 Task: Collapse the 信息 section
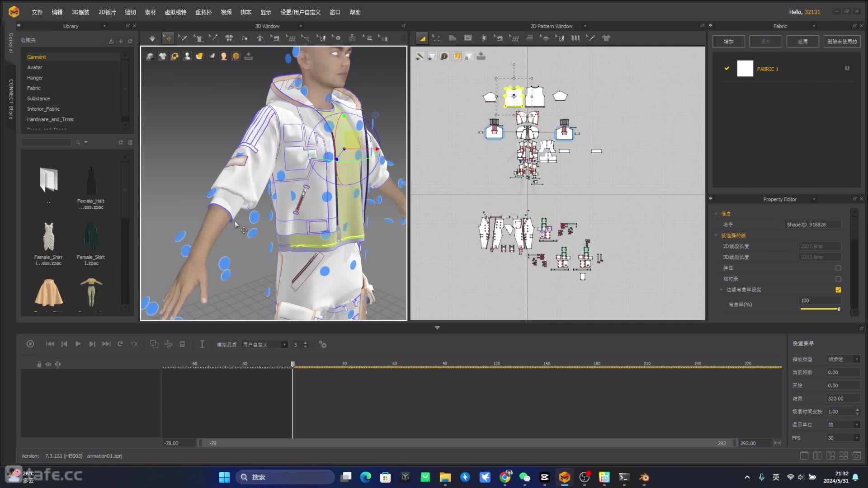coord(716,214)
